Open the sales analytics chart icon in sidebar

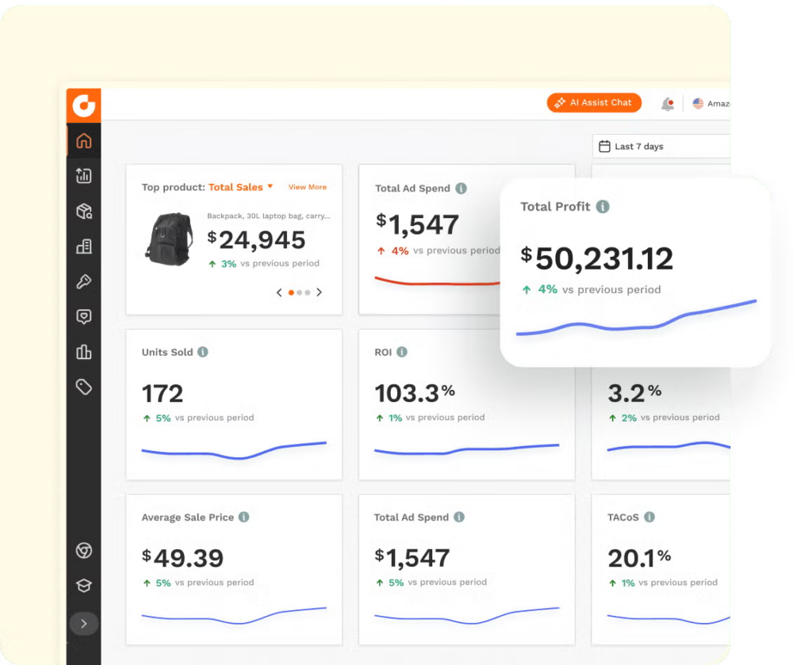click(83, 176)
